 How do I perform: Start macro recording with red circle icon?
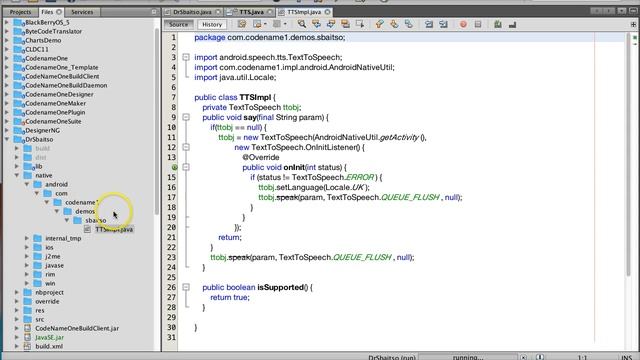pyautogui.click(x=463, y=24)
